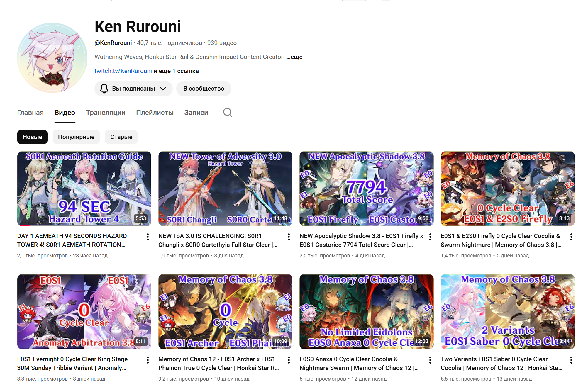Click the notification bell icon
The width and height of the screenshot is (588, 392).
[104, 89]
